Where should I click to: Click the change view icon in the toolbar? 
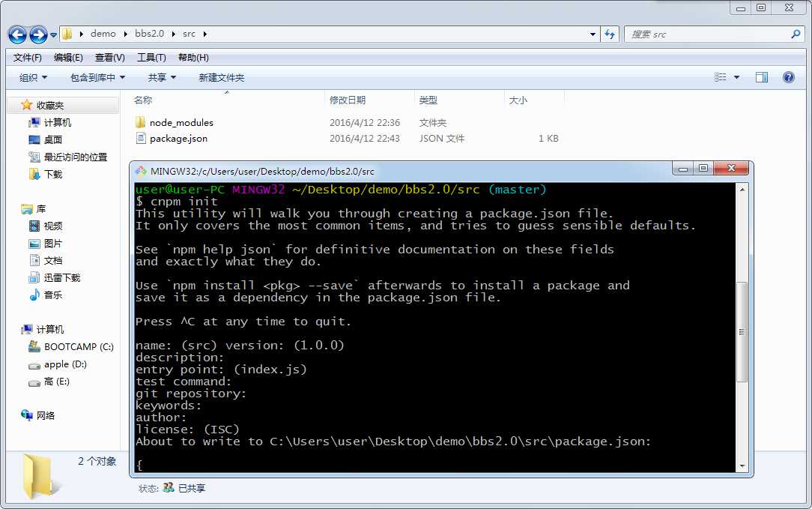720,77
